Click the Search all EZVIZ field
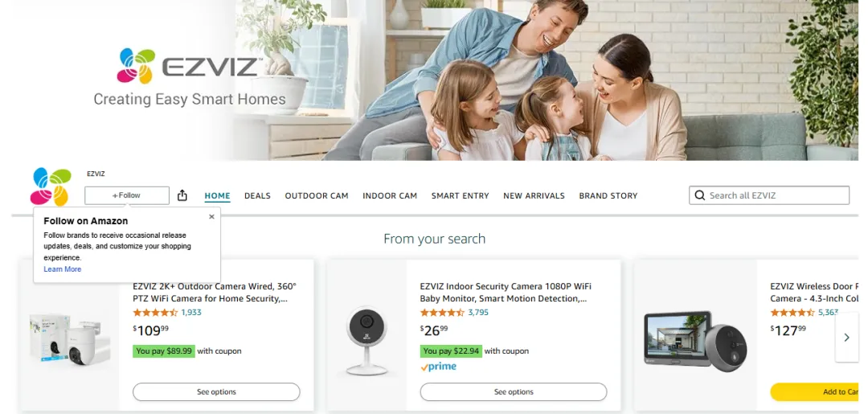The image size is (868, 414). [x=769, y=195]
